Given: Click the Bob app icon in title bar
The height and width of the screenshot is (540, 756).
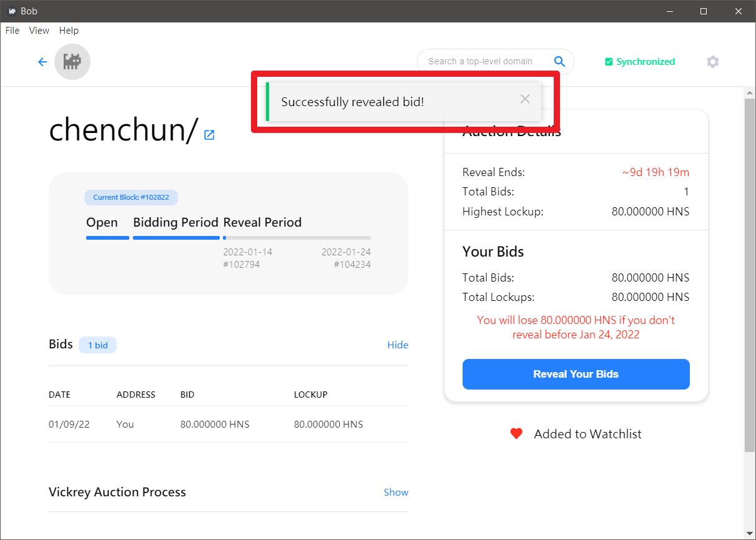Looking at the screenshot, I should (11, 11).
